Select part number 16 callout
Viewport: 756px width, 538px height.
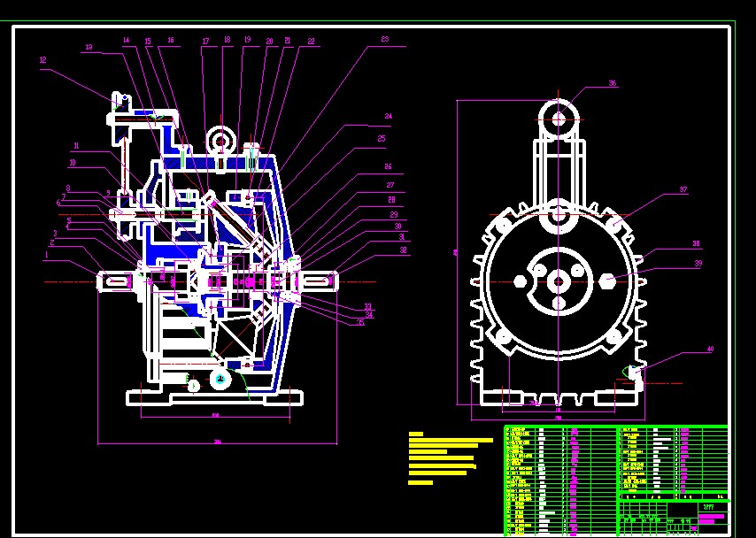(x=171, y=41)
